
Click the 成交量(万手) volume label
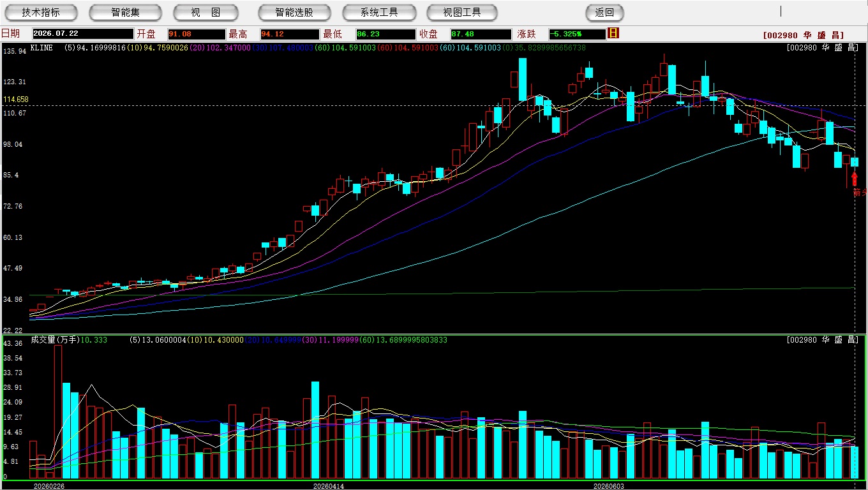coord(55,340)
